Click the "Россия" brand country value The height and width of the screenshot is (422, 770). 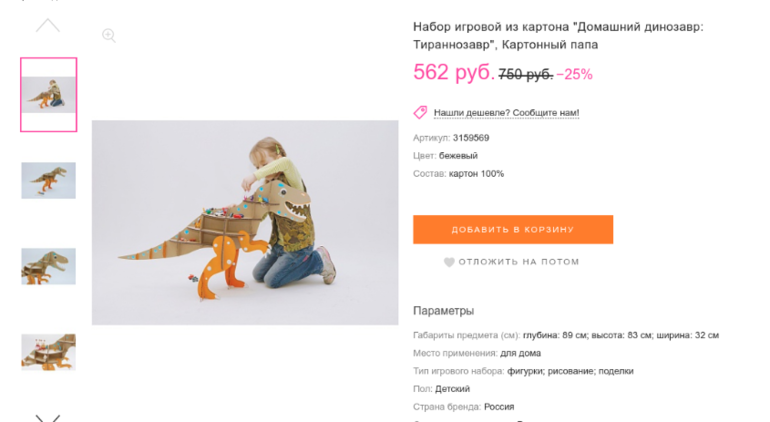point(499,407)
